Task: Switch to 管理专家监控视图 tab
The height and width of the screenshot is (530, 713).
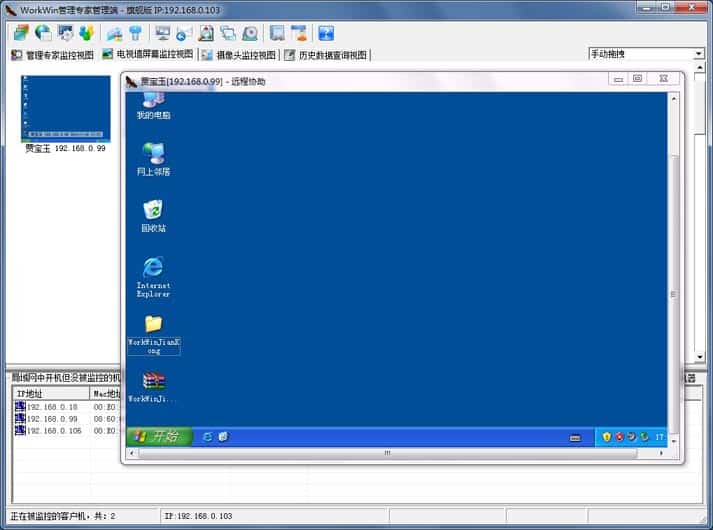Action: pyautogui.click(x=53, y=55)
